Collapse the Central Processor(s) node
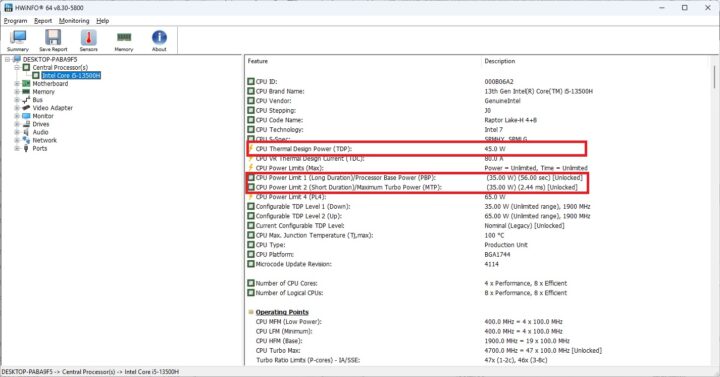The image size is (720, 377). click(x=17, y=68)
